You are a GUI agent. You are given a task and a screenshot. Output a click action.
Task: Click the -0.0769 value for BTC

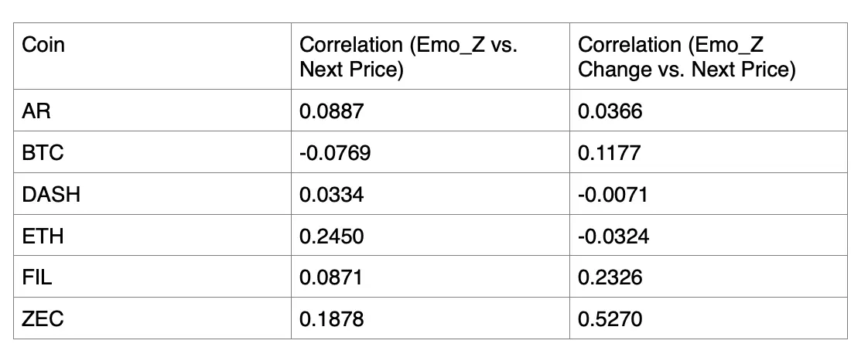point(334,154)
